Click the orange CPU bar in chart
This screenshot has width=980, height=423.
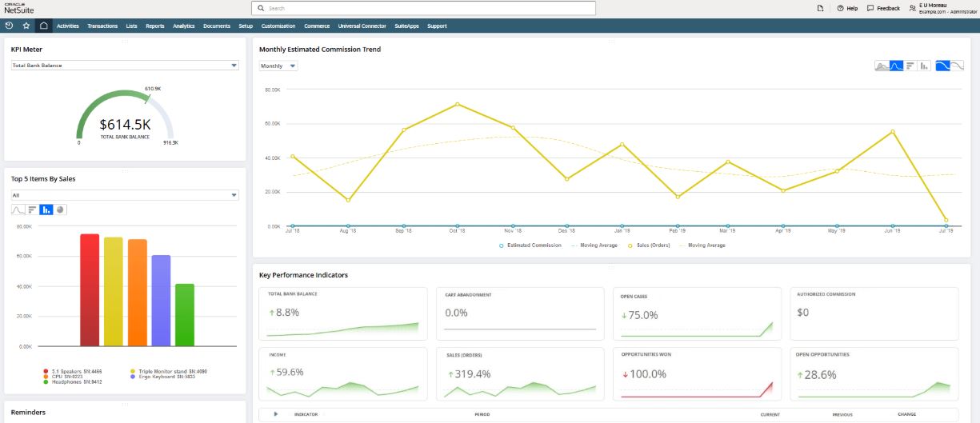[x=138, y=292]
